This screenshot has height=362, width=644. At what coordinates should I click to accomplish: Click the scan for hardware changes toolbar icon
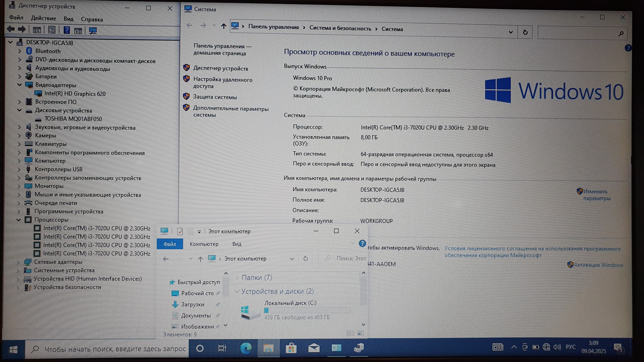(x=93, y=30)
